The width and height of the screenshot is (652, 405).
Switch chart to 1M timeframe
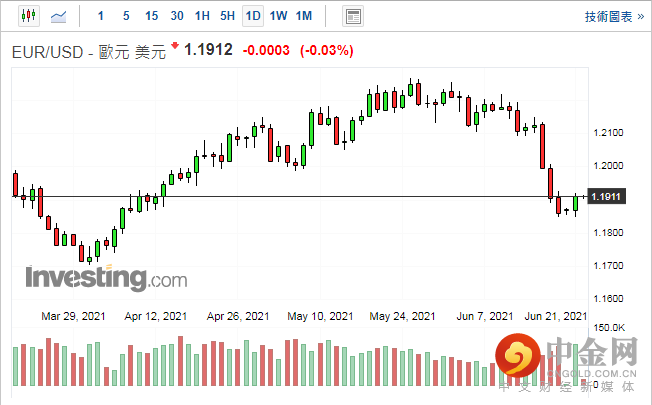click(x=304, y=16)
